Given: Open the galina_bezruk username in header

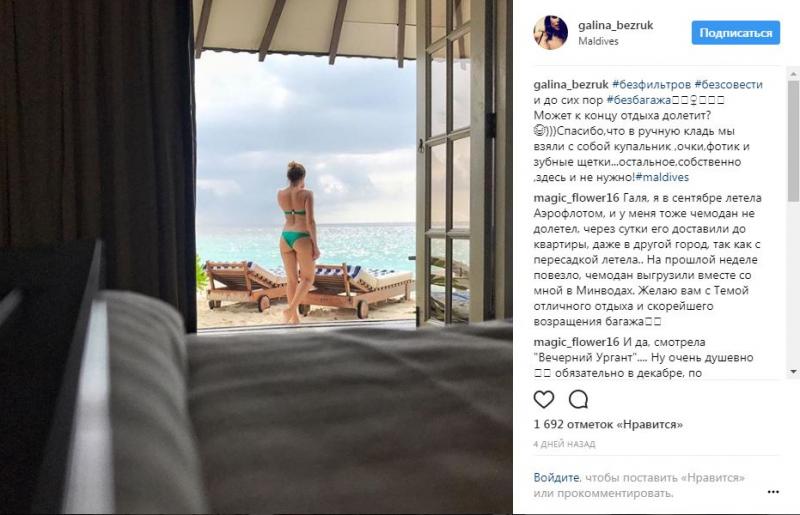Looking at the screenshot, I should 615,25.
